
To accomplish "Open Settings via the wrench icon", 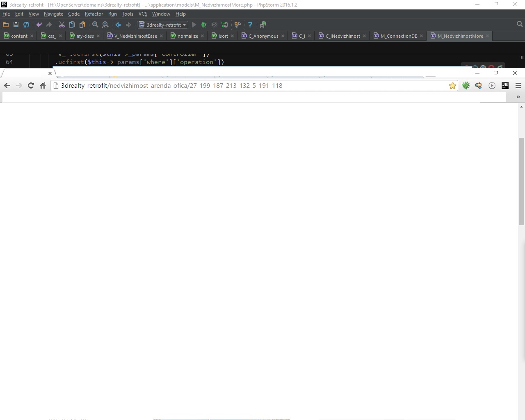I will (237, 25).
